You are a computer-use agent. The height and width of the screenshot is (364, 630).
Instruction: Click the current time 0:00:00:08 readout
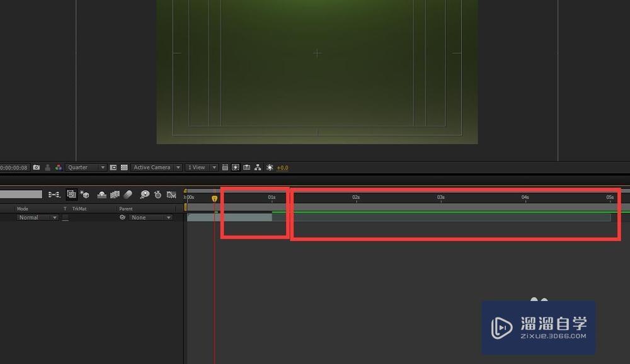click(x=14, y=168)
